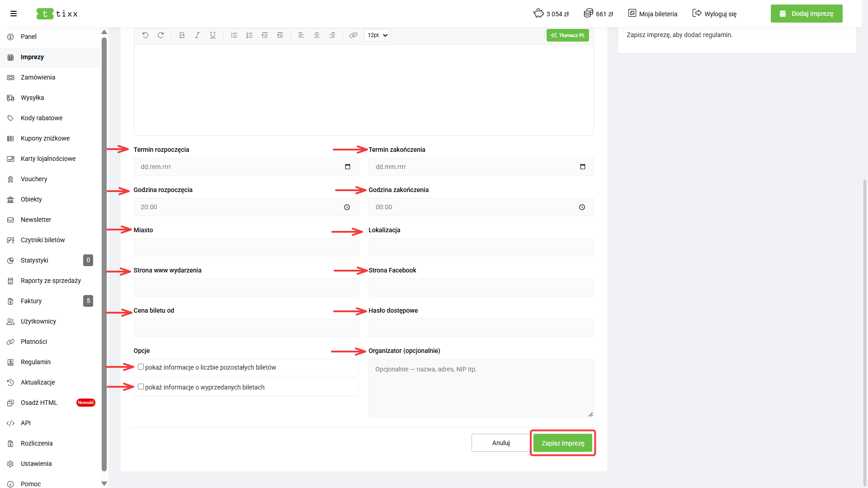Click the undo icon in editor toolbar
The width and height of the screenshot is (868, 488).
tap(145, 35)
